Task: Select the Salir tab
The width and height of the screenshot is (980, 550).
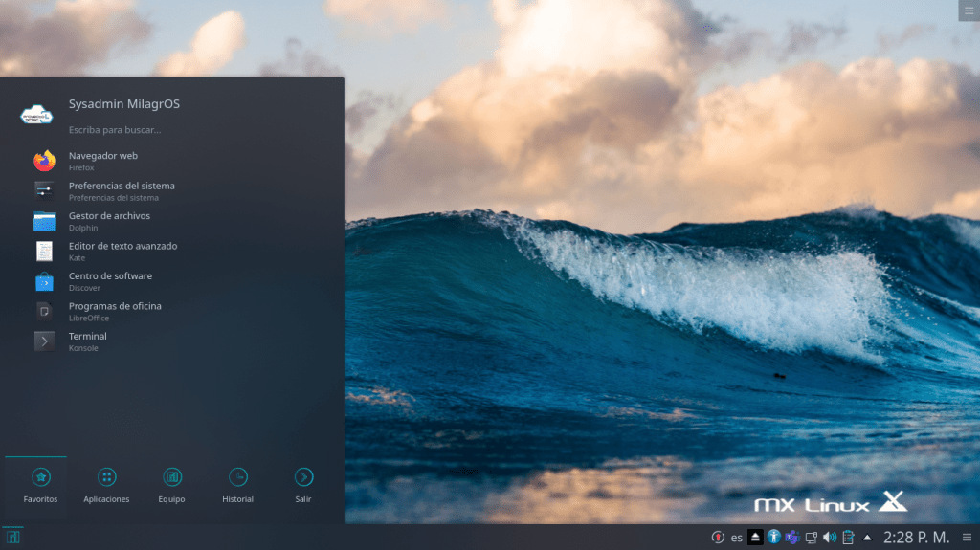Action: (303, 486)
